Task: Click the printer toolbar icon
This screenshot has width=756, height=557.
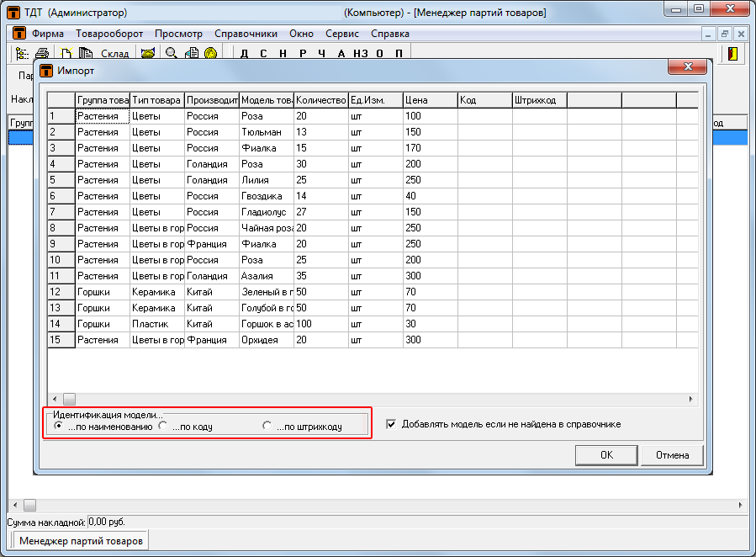Action: [42, 54]
